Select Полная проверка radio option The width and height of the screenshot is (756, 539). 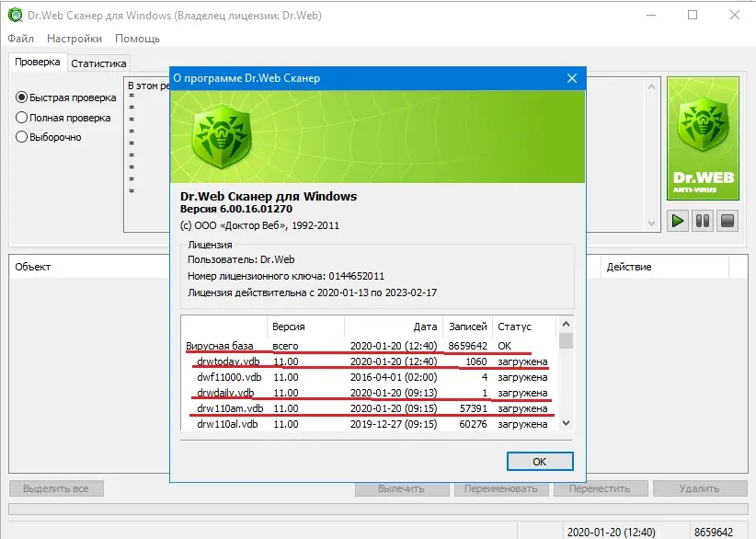click(63, 118)
